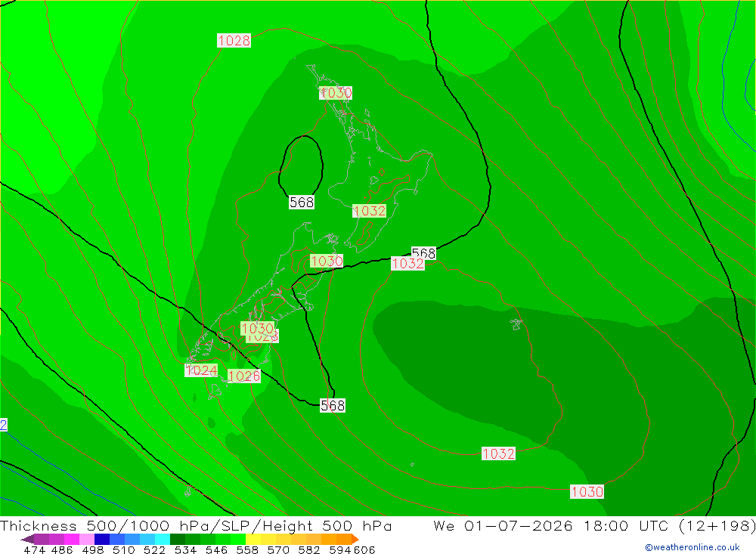The image size is (756, 554).
Task: Click the 546 legend value
Action: click(x=216, y=549)
